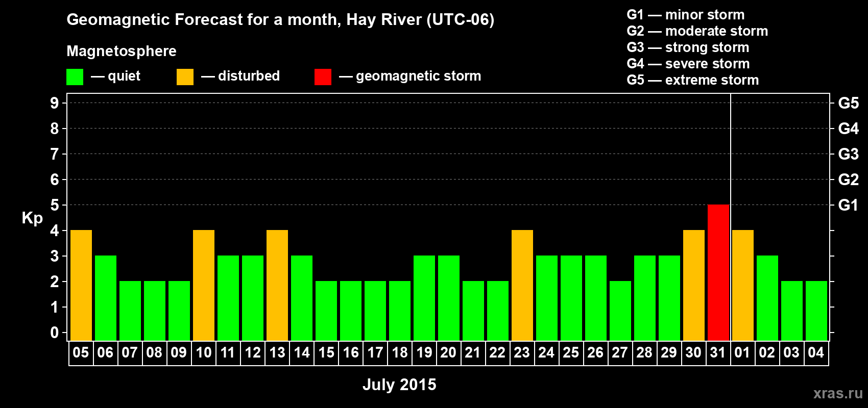
Task: Click the red geomagnetic storm legend swatch
Action: [323, 77]
